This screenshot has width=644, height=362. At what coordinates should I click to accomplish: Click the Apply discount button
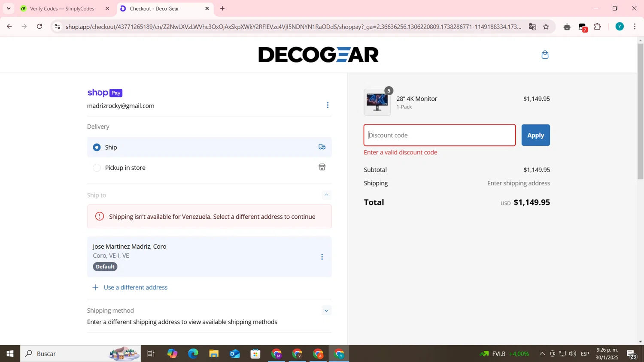(535, 135)
